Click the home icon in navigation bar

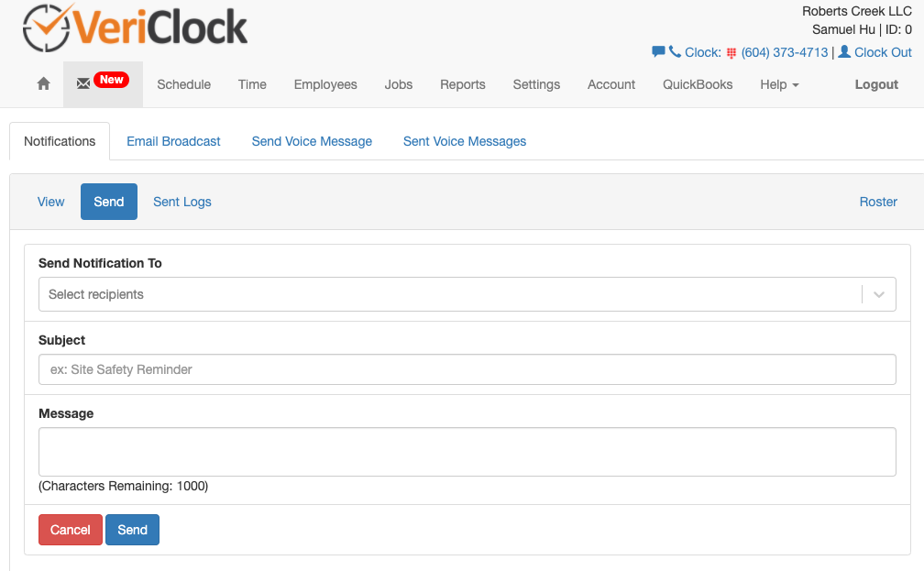42,83
